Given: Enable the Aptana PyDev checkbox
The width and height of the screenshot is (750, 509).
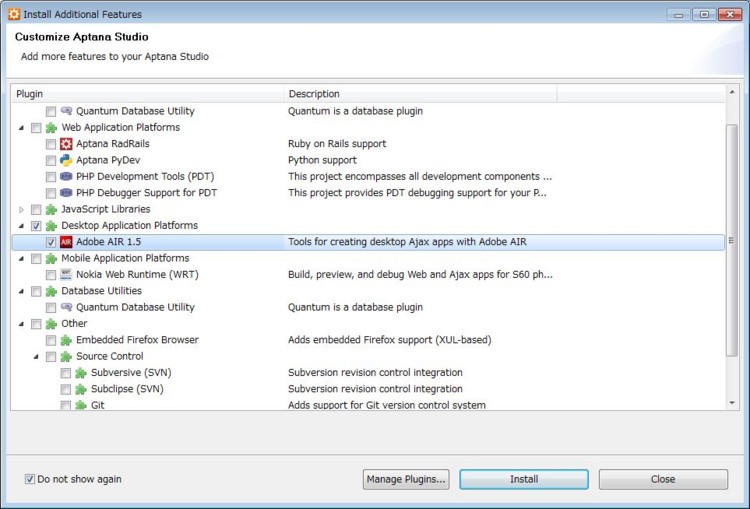Looking at the screenshot, I should 51,160.
